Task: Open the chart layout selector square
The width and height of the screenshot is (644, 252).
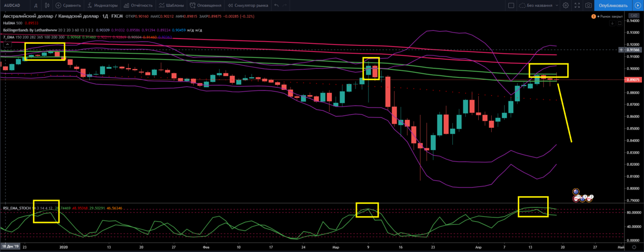Action: coord(511,5)
